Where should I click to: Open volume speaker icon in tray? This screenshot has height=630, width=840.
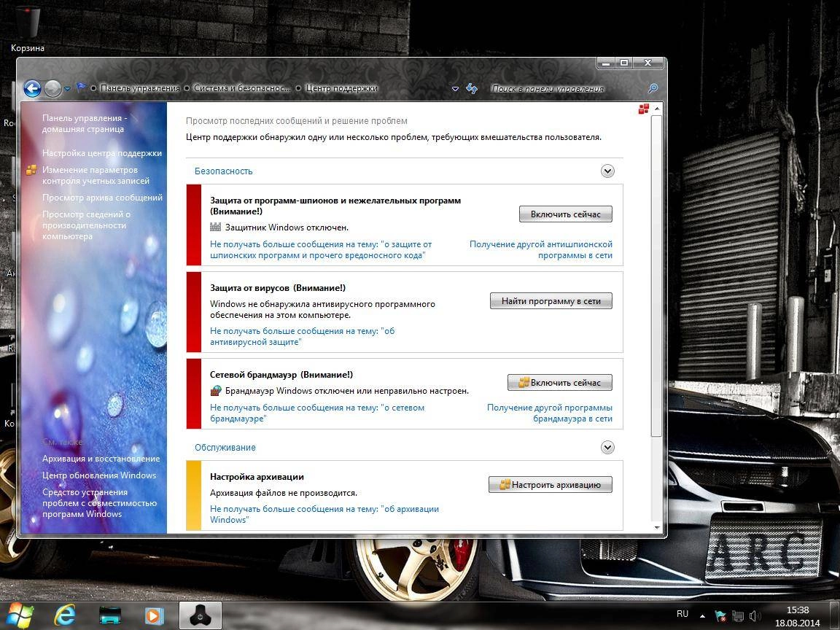click(755, 616)
